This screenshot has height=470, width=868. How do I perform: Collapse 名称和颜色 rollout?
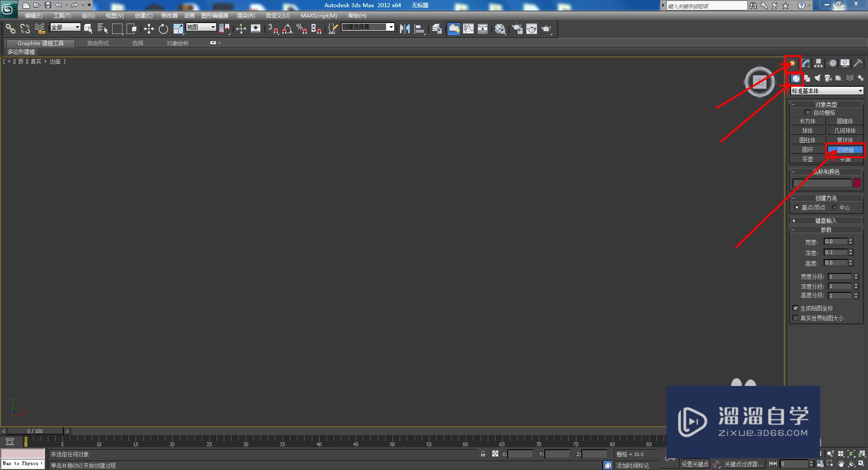(826, 172)
